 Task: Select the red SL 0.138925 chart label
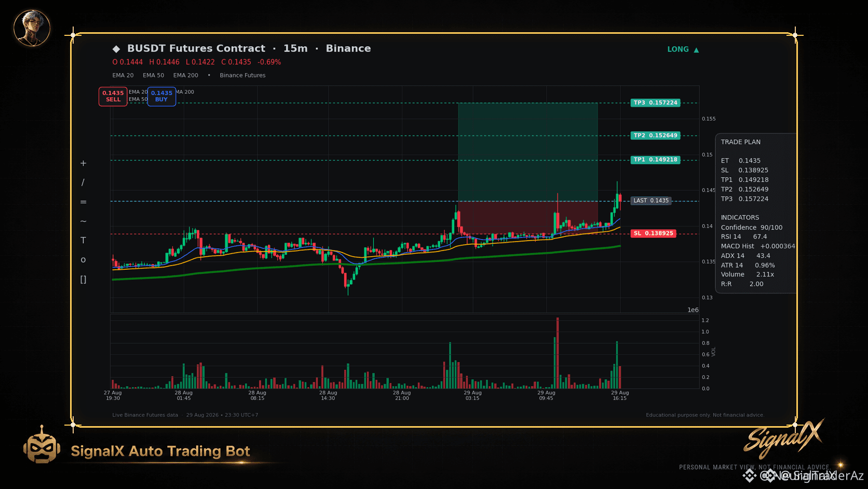(654, 233)
